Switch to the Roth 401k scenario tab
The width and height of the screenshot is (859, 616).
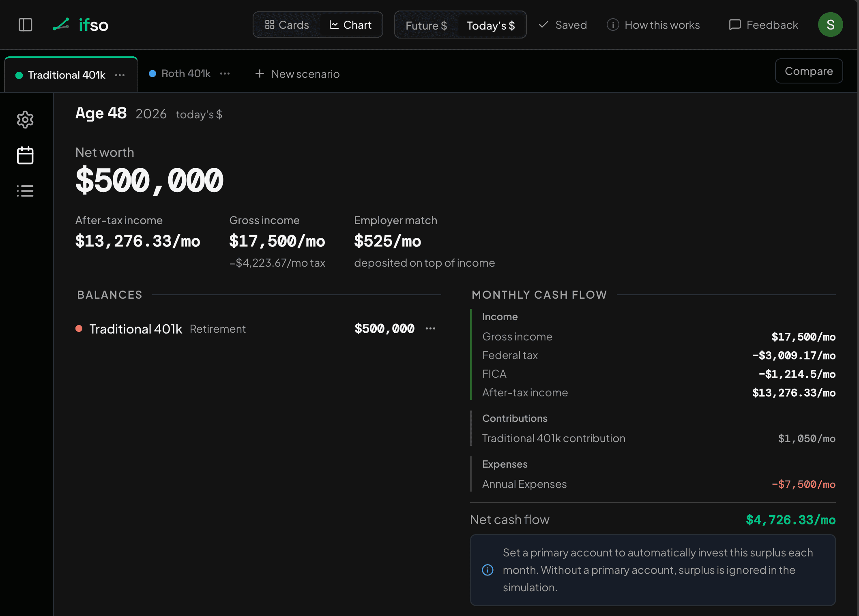(180, 73)
